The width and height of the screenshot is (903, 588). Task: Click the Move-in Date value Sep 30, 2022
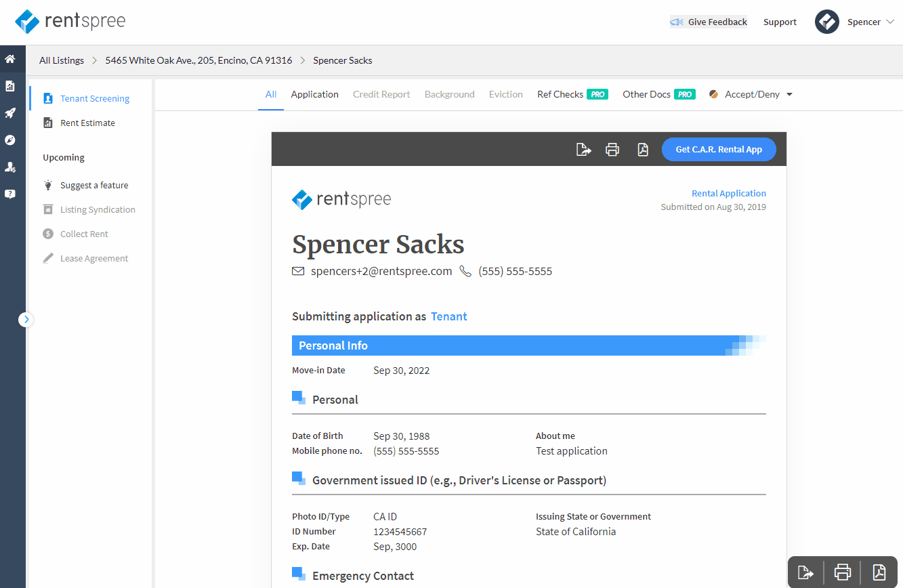click(402, 371)
